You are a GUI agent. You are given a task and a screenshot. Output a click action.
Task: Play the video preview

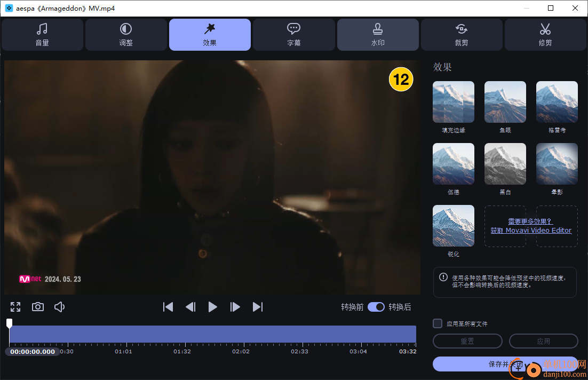click(212, 307)
